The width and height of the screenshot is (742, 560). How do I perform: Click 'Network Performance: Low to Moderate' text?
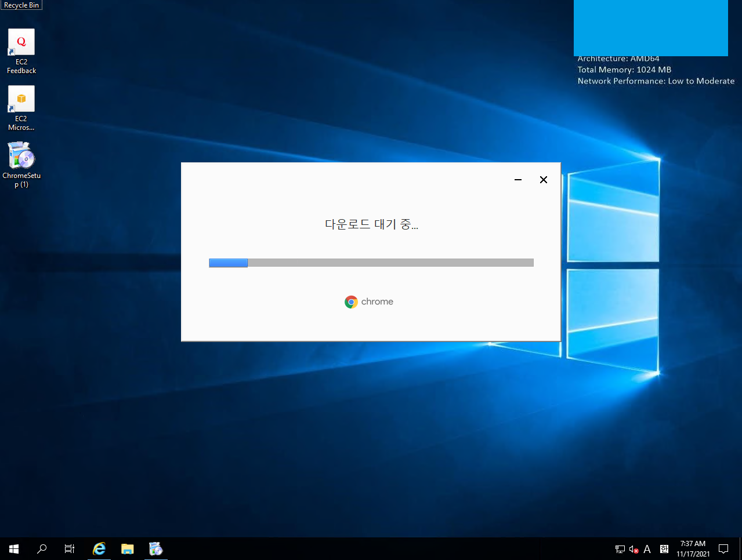[656, 81]
